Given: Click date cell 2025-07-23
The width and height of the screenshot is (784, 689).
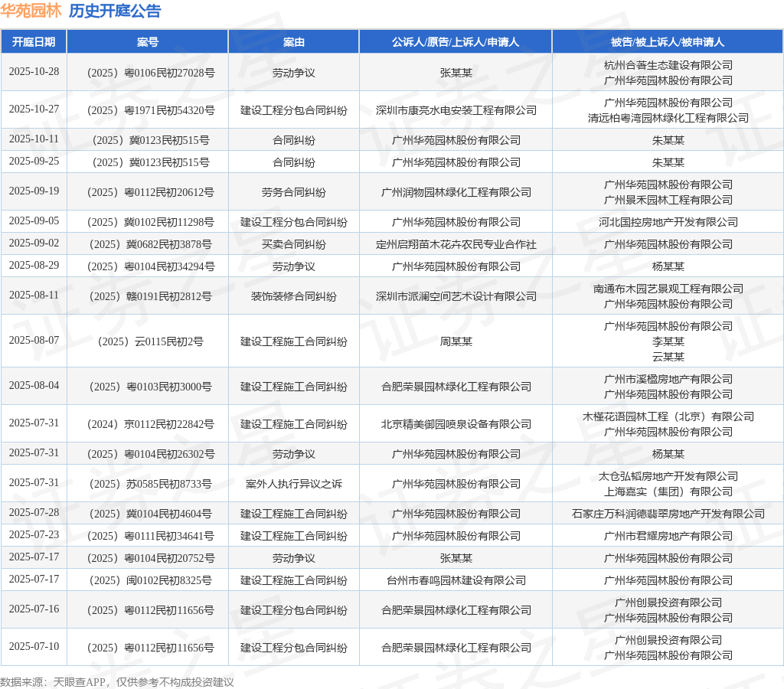Looking at the screenshot, I should pos(34,535).
